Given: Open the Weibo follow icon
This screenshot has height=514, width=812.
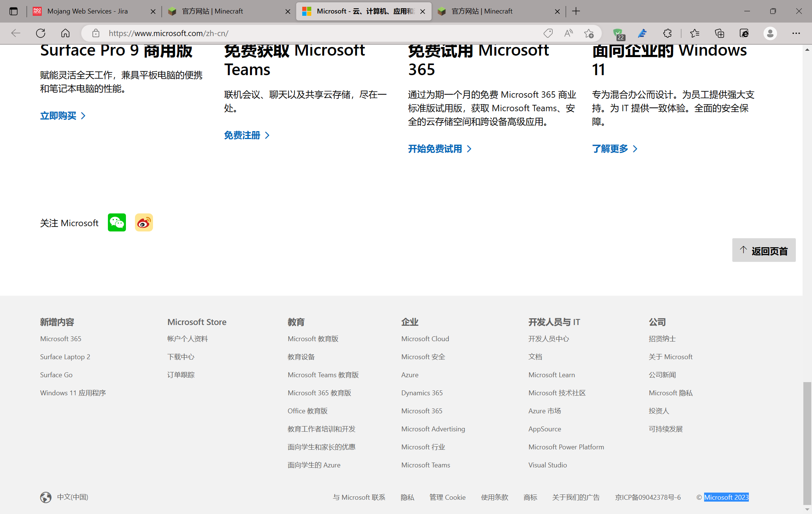Looking at the screenshot, I should [144, 223].
